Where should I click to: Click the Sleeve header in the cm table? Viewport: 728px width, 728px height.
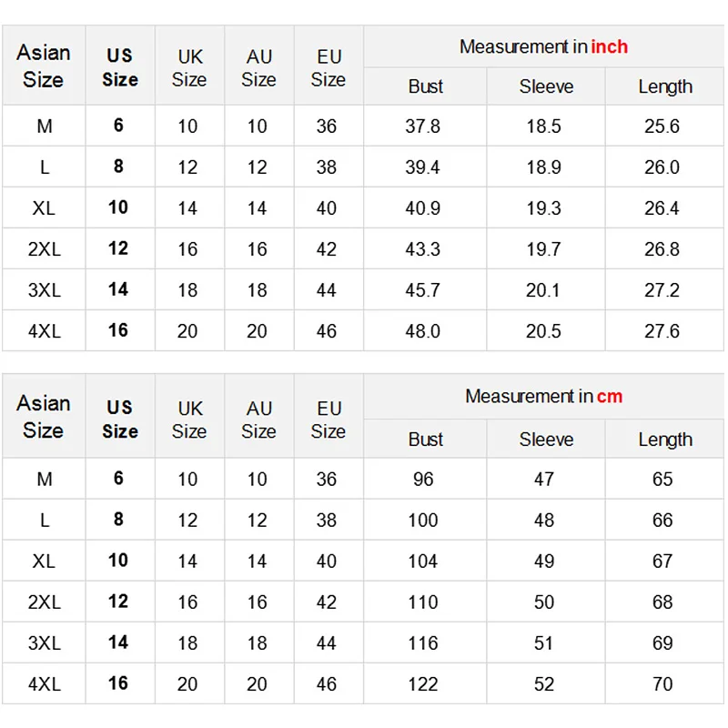pyautogui.click(x=546, y=440)
